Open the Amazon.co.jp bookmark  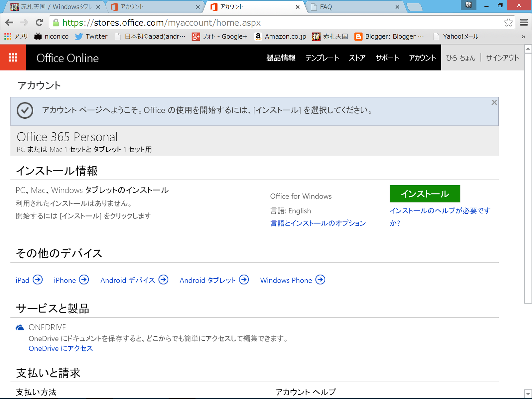pos(280,36)
